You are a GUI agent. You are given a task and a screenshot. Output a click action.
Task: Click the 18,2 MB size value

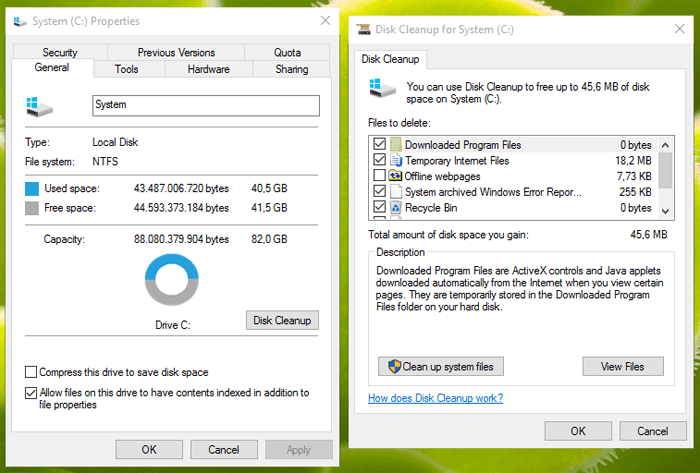coord(633,161)
